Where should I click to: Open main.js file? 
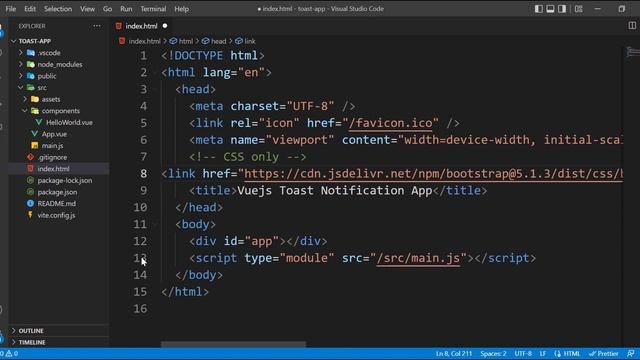pyautogui.click(x=52, y=145)
